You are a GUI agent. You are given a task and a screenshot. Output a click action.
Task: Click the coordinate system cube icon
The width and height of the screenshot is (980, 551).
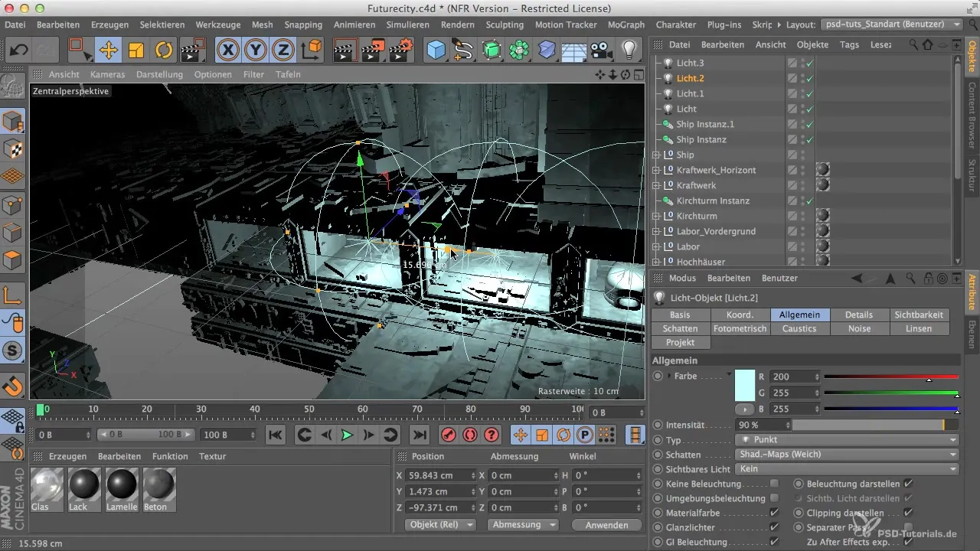312,51
